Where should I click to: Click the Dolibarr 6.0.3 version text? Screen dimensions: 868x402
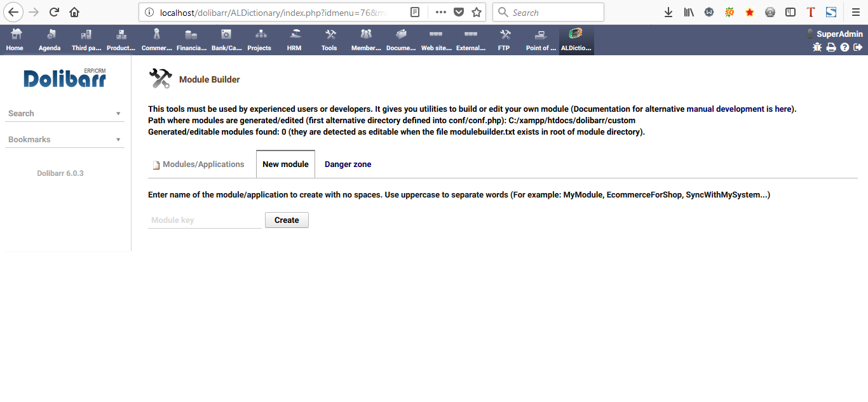(x=60, y=173)
